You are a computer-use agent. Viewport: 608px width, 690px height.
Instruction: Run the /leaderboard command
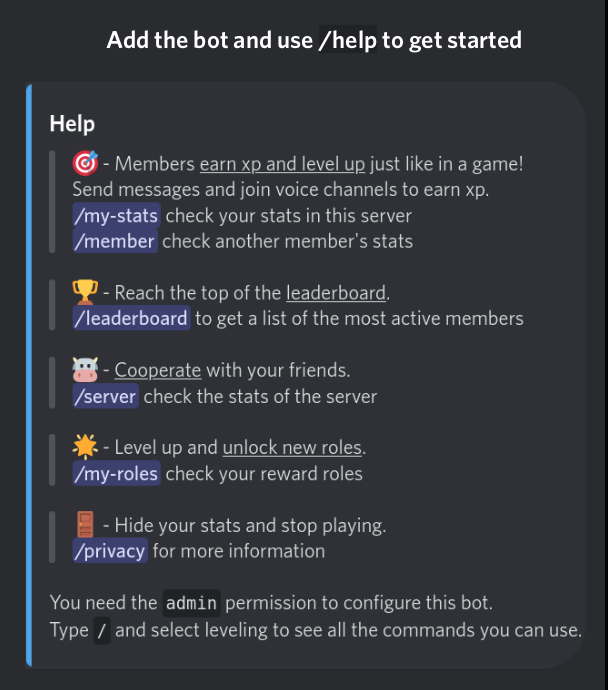[131, 318]
